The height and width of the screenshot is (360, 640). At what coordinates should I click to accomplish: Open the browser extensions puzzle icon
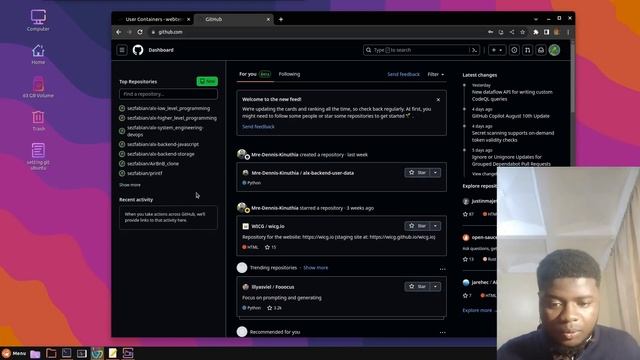(x=536, y=32)
